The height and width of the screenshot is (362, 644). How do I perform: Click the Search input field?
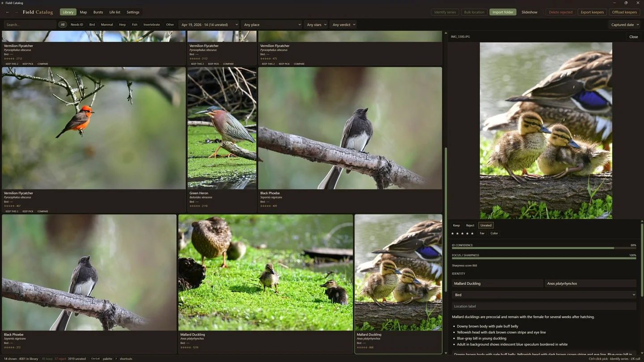tap(30, 25)
